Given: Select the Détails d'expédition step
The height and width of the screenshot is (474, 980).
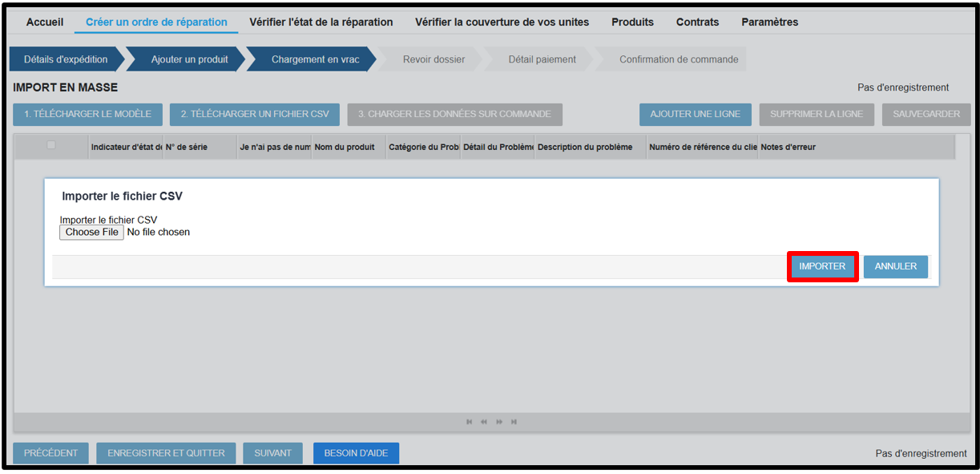Looking at the screenshot, I should click(x=66, y=59).
